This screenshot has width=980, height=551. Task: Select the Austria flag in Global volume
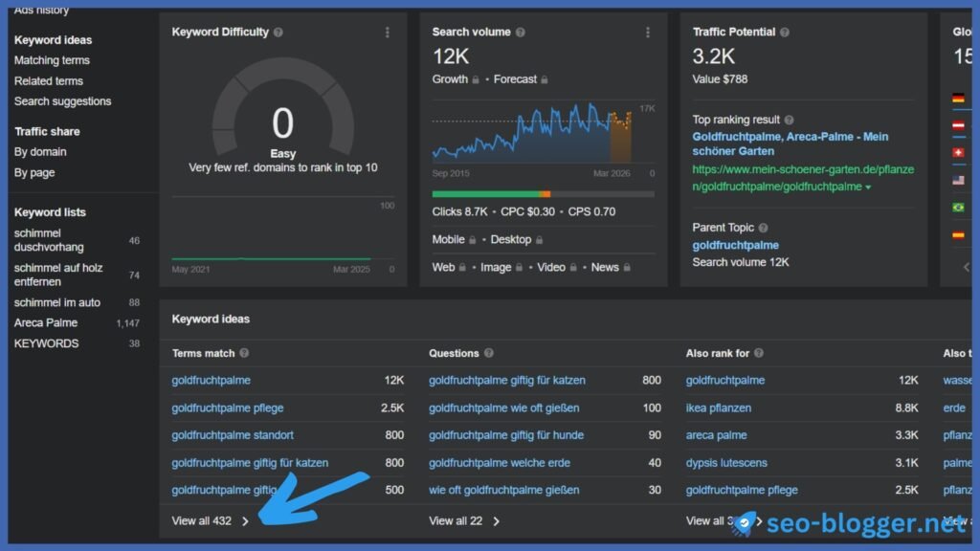(958, 125)
